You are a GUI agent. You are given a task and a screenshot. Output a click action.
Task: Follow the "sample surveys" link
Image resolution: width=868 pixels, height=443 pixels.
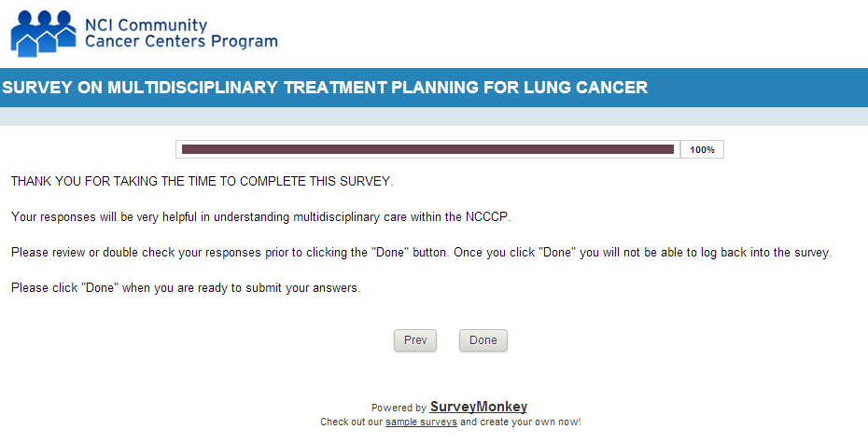tap(421, 422)
